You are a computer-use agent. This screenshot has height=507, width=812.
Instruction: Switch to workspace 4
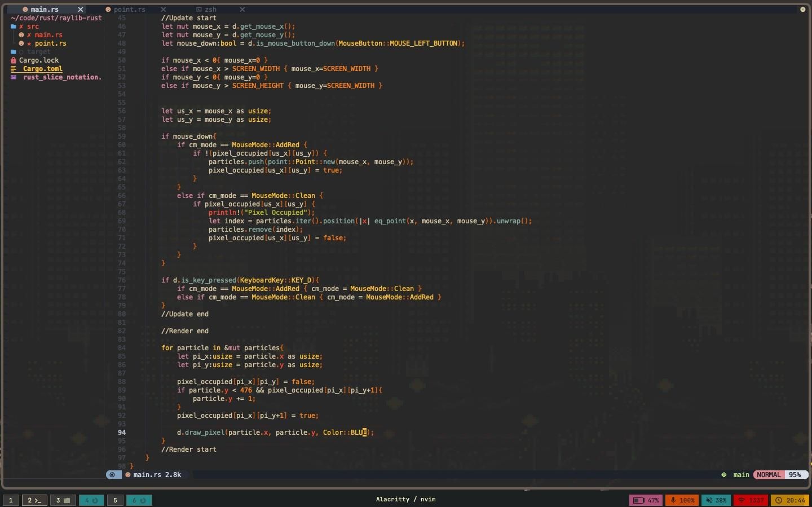tap(91, 500)
